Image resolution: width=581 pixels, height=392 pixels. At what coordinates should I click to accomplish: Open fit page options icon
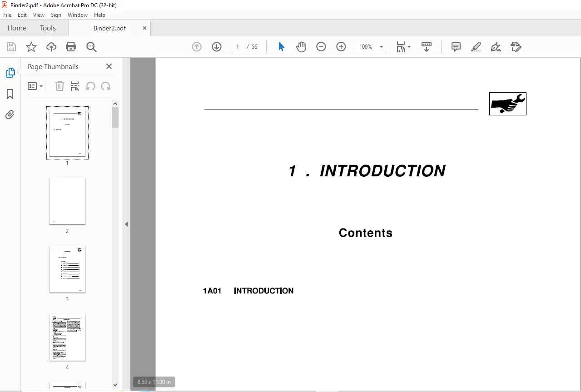pyautogui.click(x=403, y=47)
